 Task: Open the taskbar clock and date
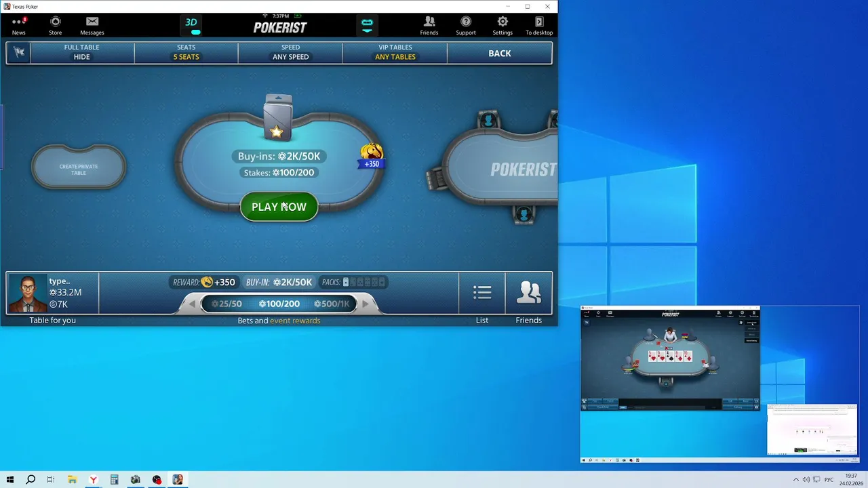click(851, 480)
